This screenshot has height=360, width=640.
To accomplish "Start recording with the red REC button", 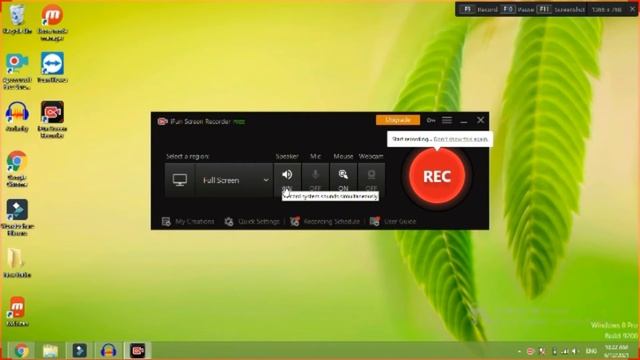I will (x=437, y=176).
